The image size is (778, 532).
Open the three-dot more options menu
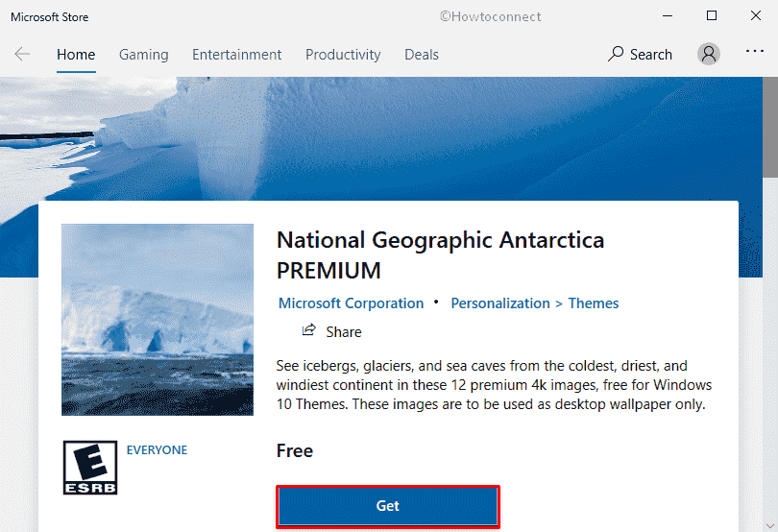[755, 51]
